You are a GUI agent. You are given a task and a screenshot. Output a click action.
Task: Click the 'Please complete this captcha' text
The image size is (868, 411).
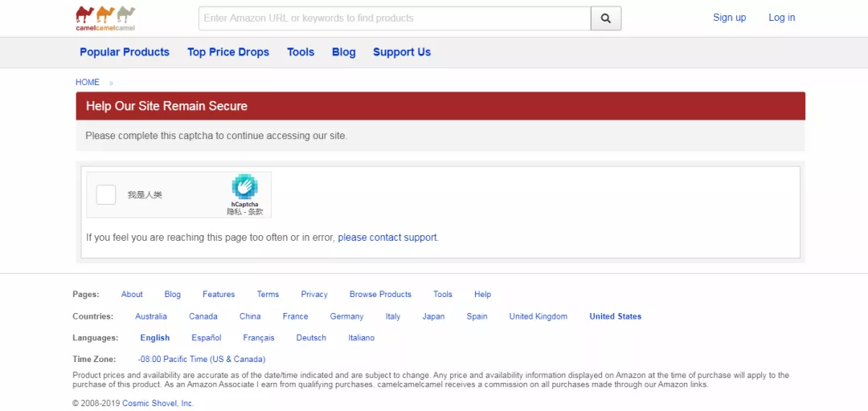[216, 136]
